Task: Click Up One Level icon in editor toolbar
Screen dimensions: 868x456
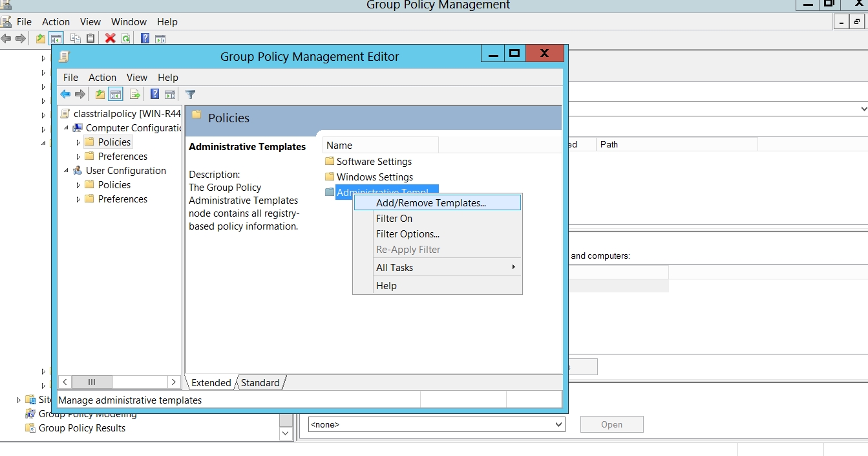Action: [x=100, y=94]
